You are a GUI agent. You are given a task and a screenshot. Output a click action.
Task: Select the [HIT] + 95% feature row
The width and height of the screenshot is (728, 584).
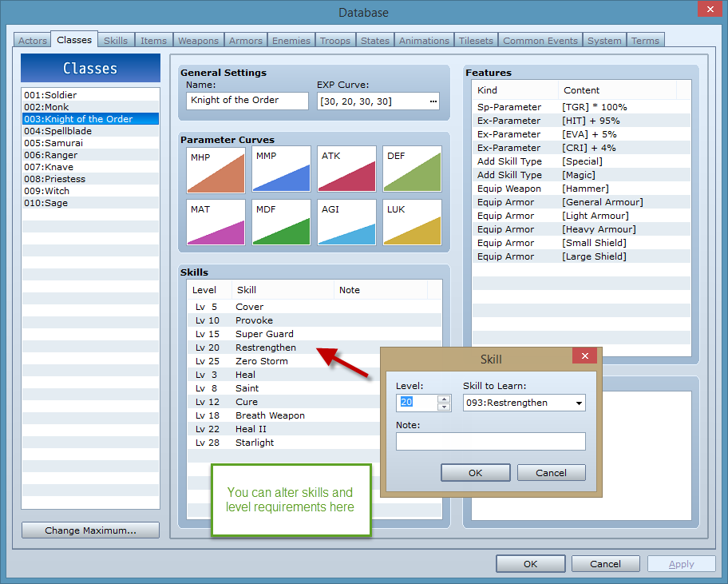[x=581, y=121]
